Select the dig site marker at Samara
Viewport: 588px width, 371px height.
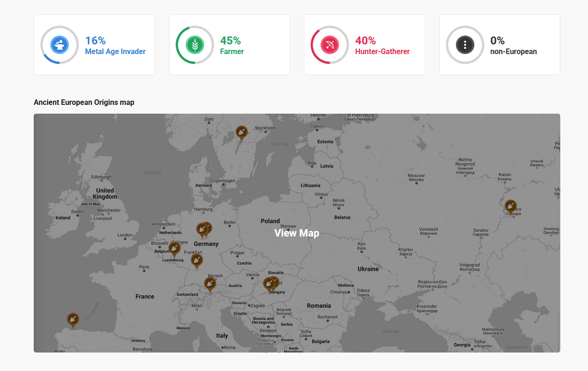[x=510, y=206]
